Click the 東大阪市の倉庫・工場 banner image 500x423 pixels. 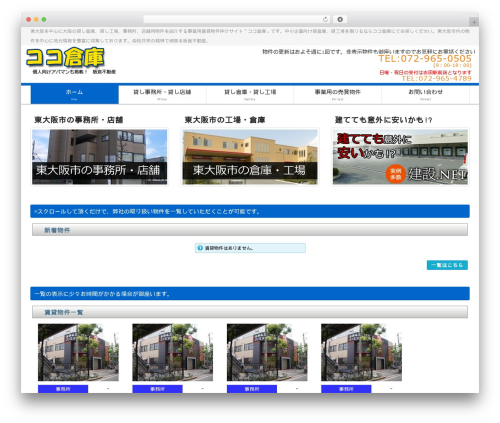(250, 157)
